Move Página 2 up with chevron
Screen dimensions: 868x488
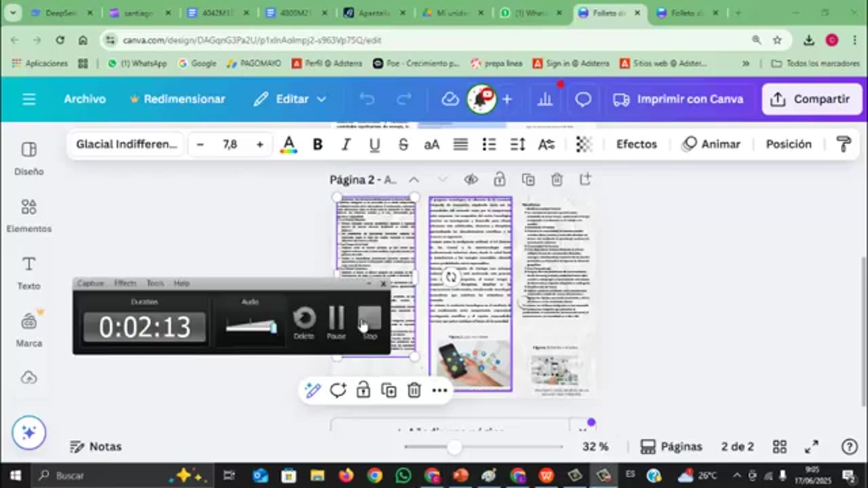pos(414,180)
